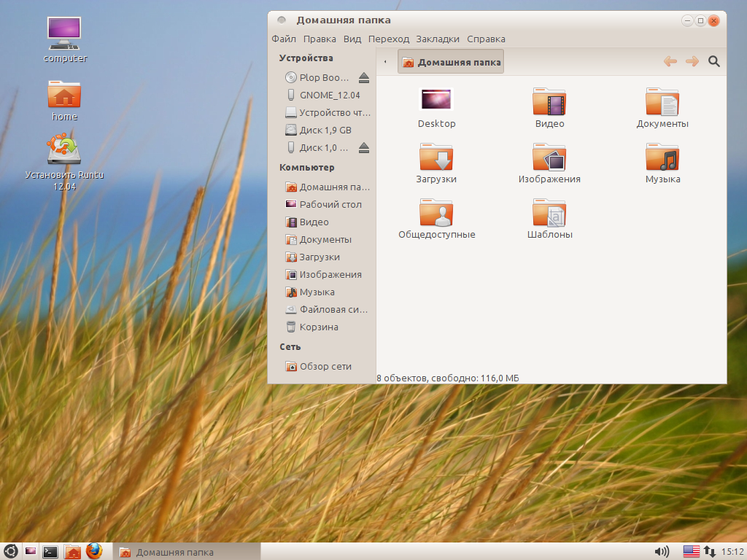747x560 pixels.
Task: Open Музыка in the sidebar
Action: (309, 292)
